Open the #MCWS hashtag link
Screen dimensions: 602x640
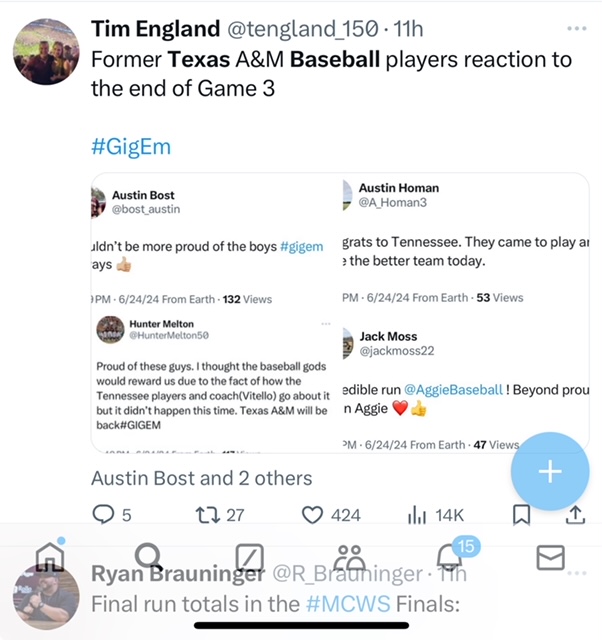[341, 604]
